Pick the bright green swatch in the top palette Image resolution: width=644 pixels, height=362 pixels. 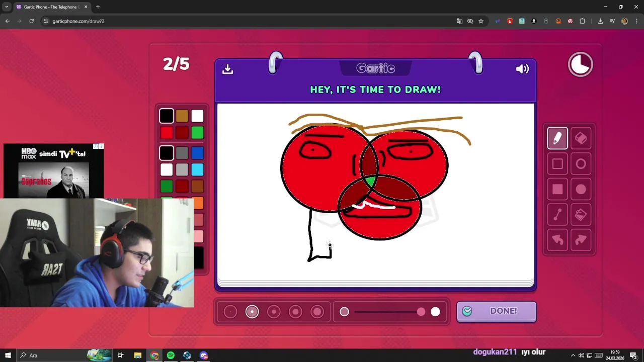[x=197, y=133]
